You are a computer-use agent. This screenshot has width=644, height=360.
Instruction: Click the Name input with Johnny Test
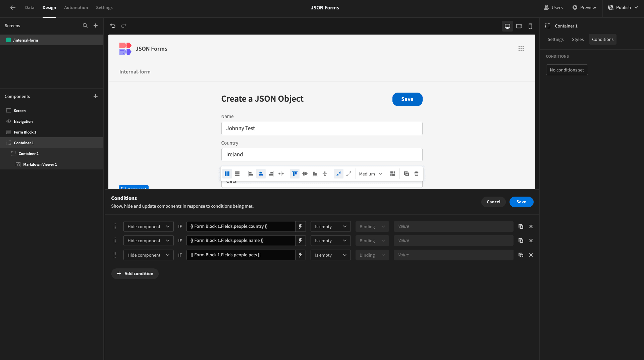(322, 128)
